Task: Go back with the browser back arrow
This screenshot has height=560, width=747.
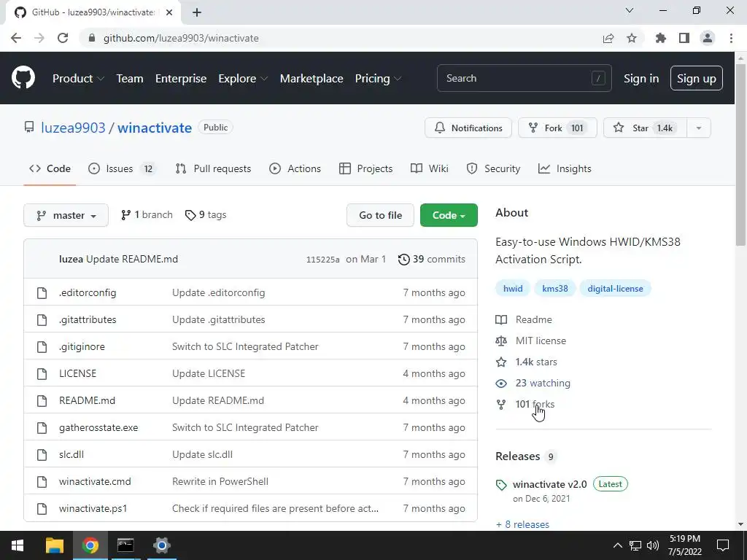Action: (16, 38)
